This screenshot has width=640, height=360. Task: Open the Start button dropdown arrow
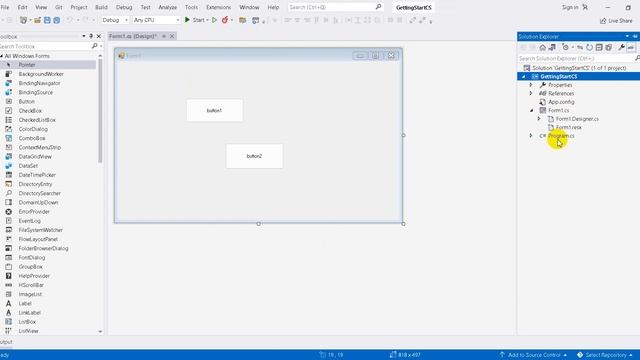(x=207, y=20)
